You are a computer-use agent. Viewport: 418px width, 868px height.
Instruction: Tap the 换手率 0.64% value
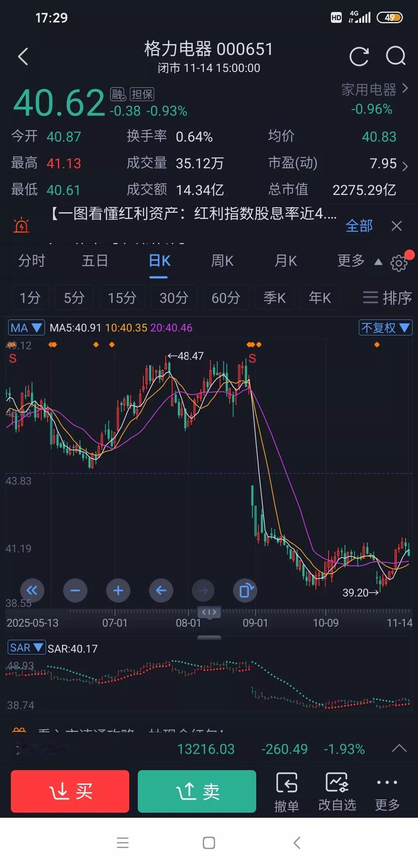194,137
